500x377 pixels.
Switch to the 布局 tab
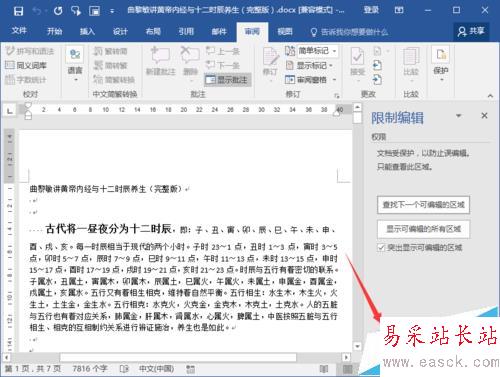tap(153, 31)
